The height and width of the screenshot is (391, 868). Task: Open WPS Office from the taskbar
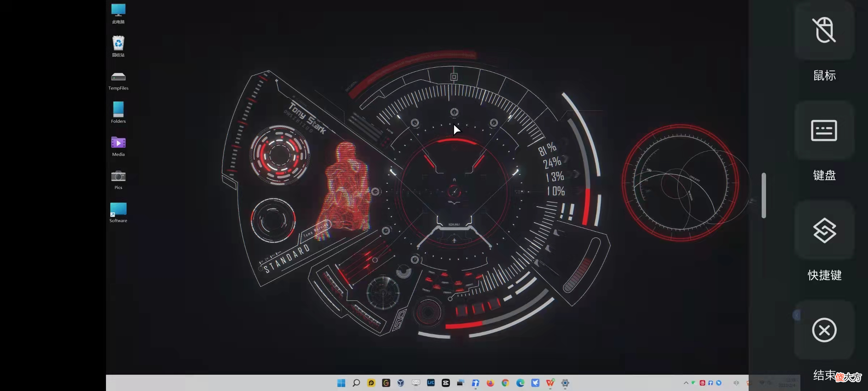tap(550, 383)
